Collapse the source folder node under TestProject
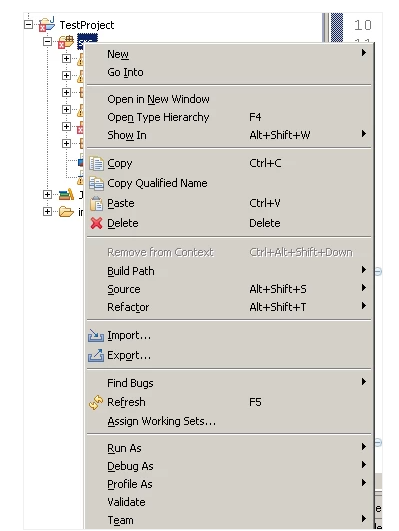The image size is (399, 531). pyautogui.click(x=47, y=42)
